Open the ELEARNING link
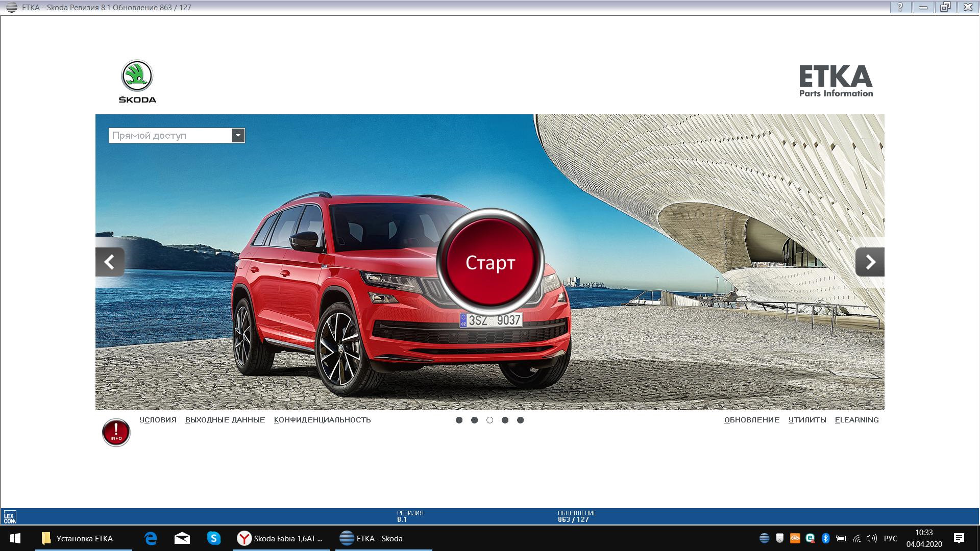This screenshot has width=980, height=551. [x=856, y=420]
